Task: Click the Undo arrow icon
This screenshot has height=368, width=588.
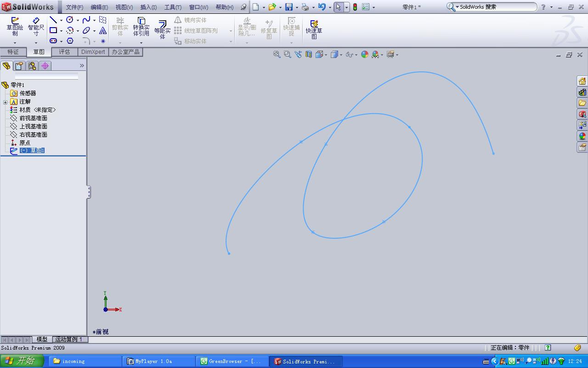Action: coord(322,7)
